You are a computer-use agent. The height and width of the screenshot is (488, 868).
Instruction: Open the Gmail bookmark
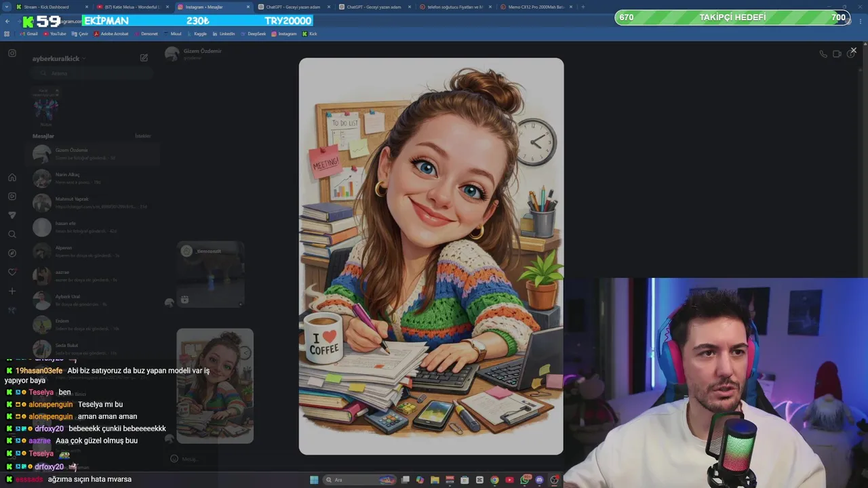(x=28, y=34)
